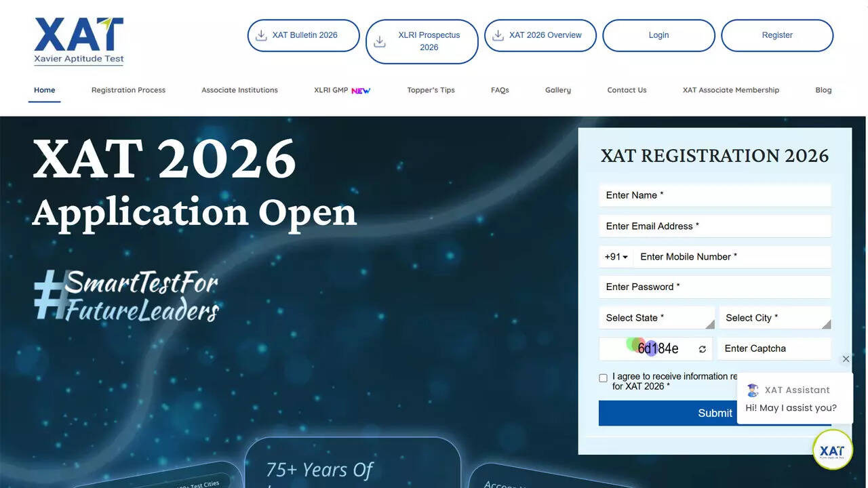Click the XAT Assistant robot icon
Viewport: 868px width, 488px height.
[x=752, y=390]
